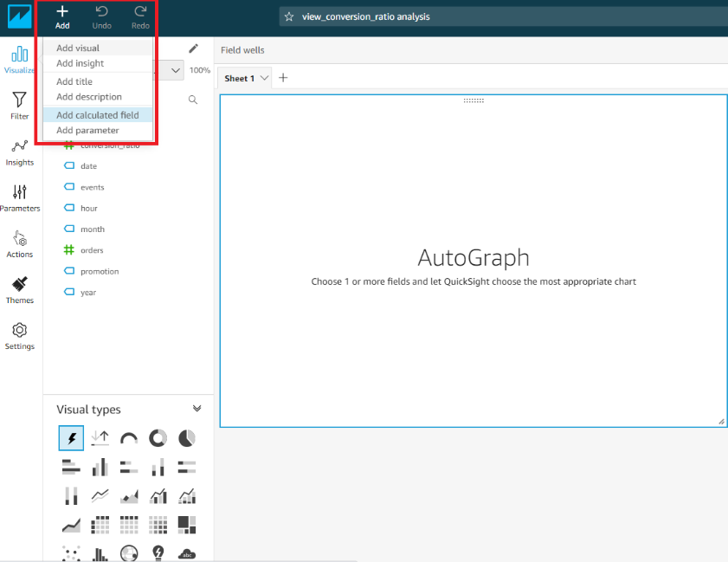The height and width of the screenshot is (562, 728).
Task: Select Add calculated field option
Action: [x=98, y=114]
